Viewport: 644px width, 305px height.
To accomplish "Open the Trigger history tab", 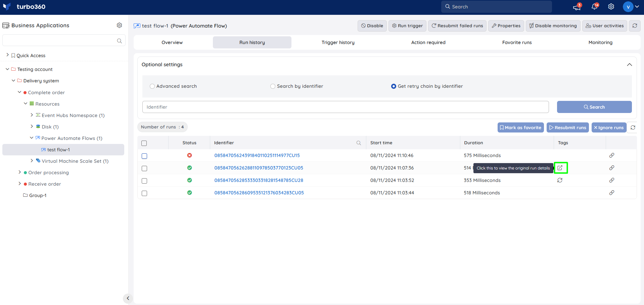I will [x=338, y=42].
